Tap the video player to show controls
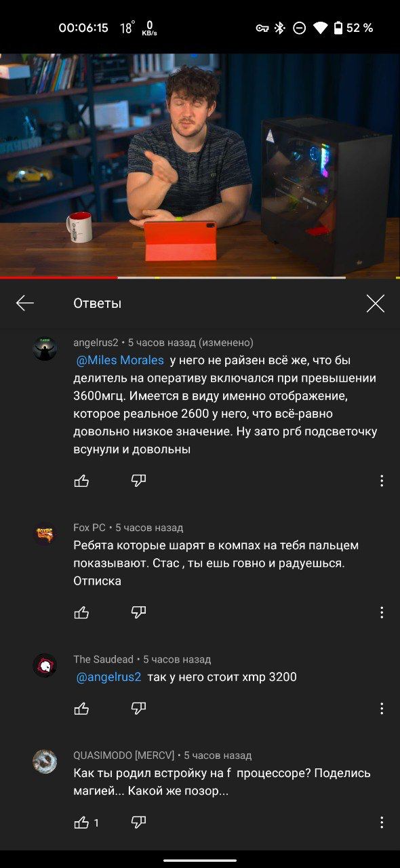Screen dimensions: 400x868 (200, 165)
